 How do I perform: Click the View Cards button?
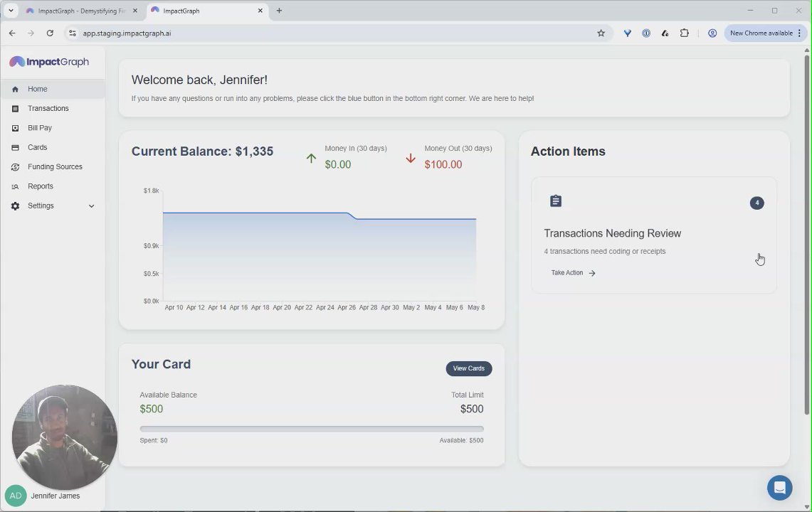(469, 368)
